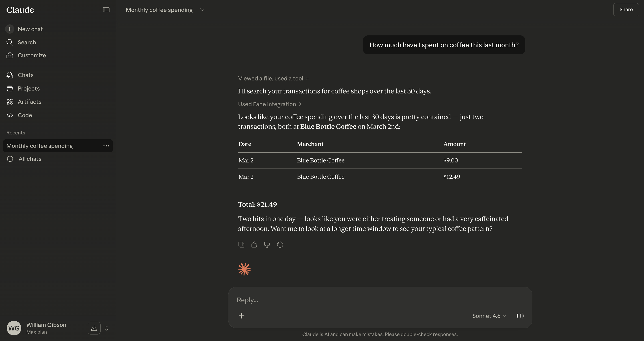644x341 pixels.
Task: Click the Share button
Action: point(626,9)
